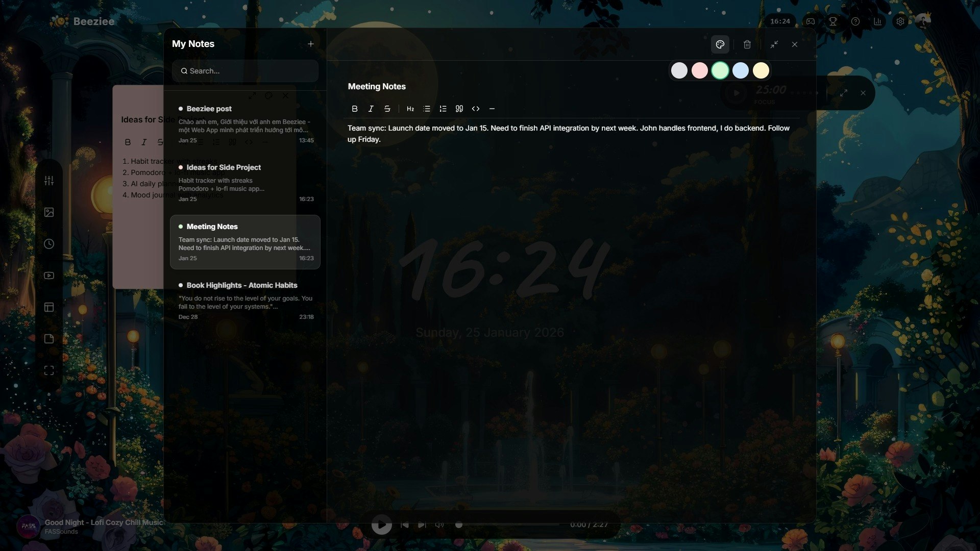Insert blockquote in note editor
980x551 pixels.
(459, 109)
